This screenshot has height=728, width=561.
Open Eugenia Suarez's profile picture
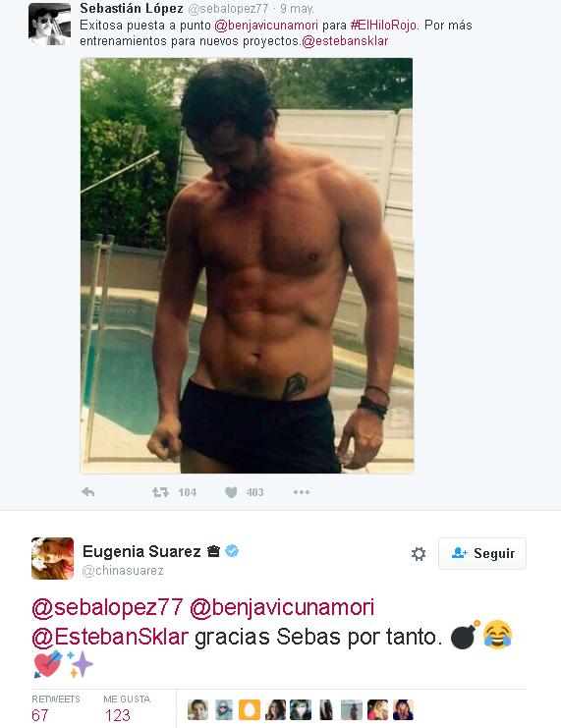pos(52,559)
